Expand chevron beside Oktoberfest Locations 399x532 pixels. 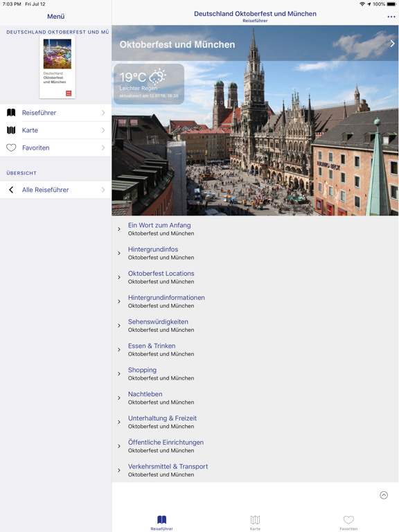coord(118,277)
